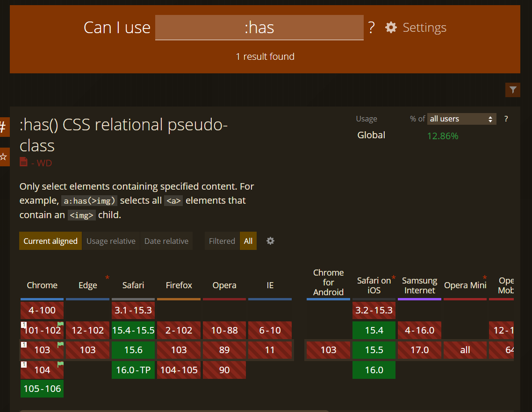532x412 pixels.
Task: Click Safari on iOS 15.5 cell
Action: (x=374, y=350)
